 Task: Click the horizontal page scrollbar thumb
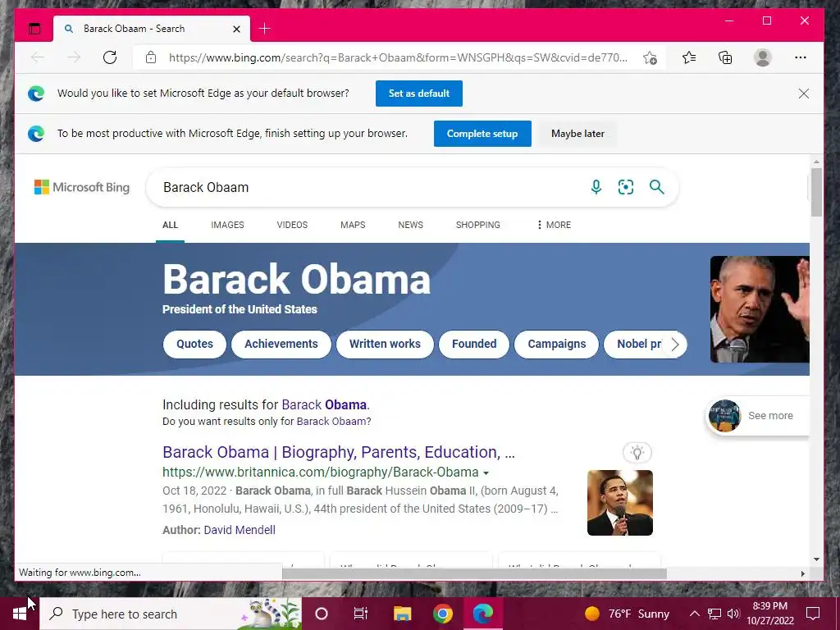tap(475, 573)
